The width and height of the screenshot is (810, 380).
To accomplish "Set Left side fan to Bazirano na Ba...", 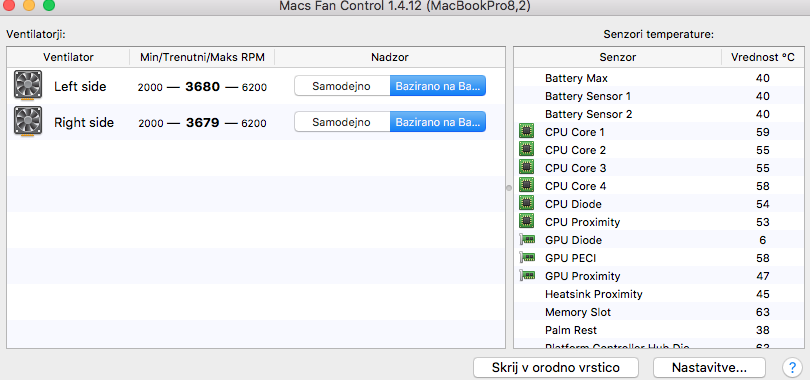I will point(438,86).
